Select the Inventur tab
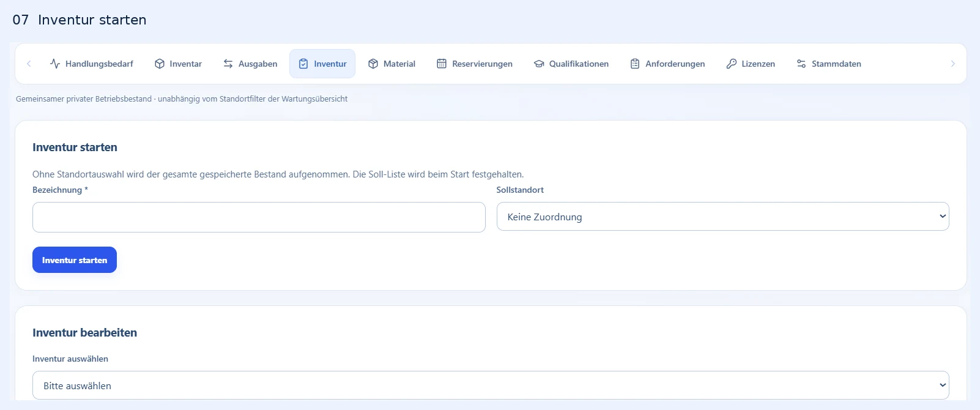The width and height of the screenshot is (980, 410). tap(322, 64)
